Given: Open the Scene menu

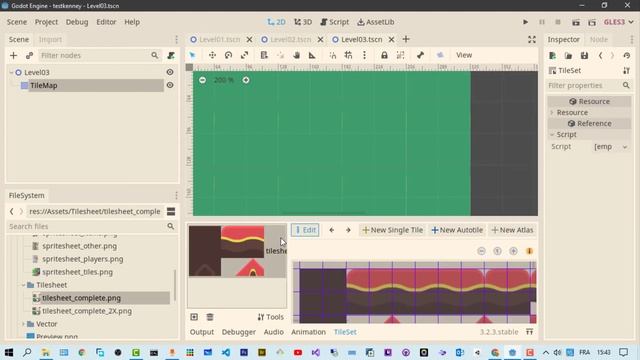Looking at the screenshot, I should [17, 22].
